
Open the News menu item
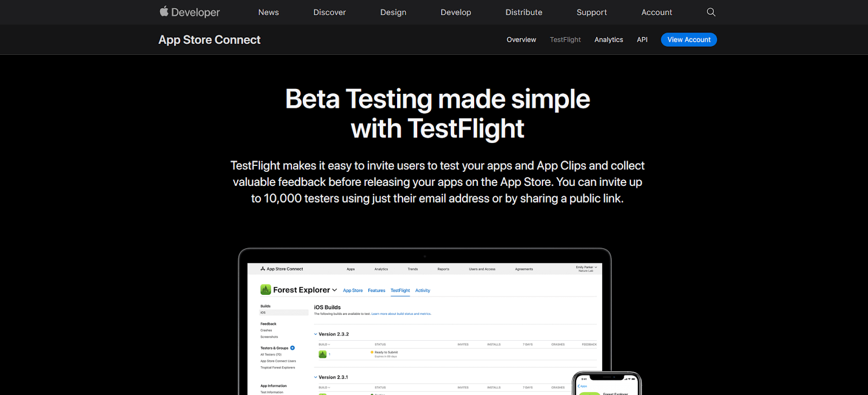pos(269,12)
